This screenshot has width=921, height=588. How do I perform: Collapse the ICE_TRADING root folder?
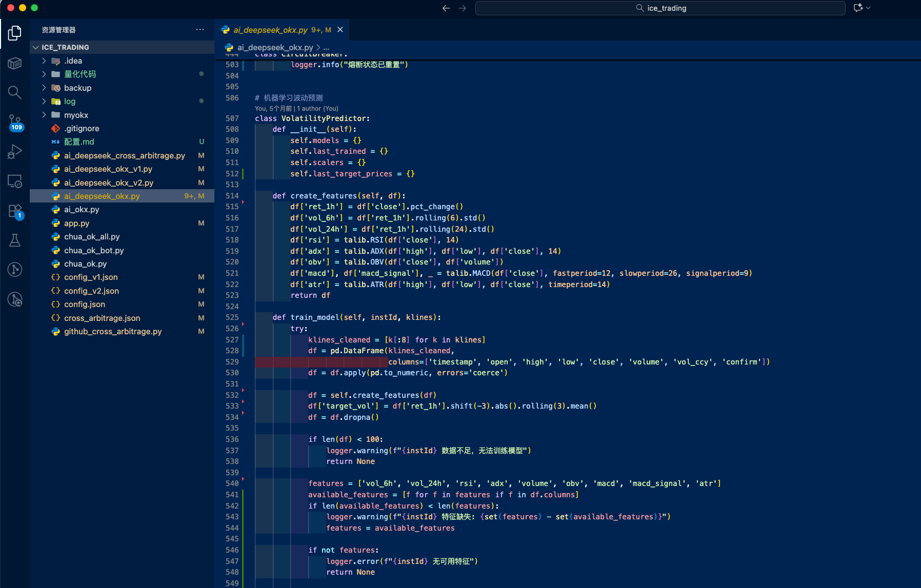point(36,47)
